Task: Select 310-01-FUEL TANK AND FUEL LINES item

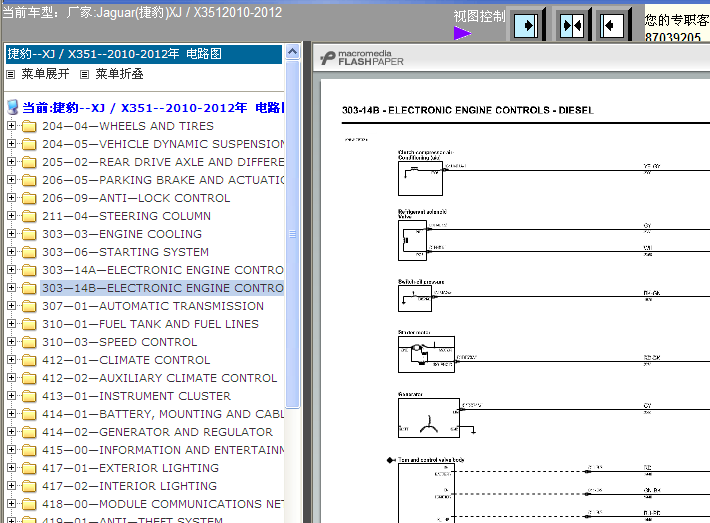Action: (150, 324)
